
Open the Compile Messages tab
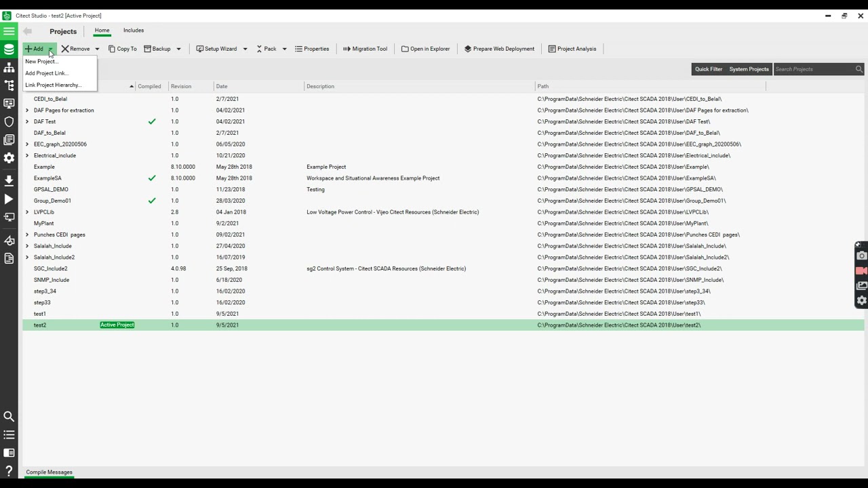tap(50, 472)
